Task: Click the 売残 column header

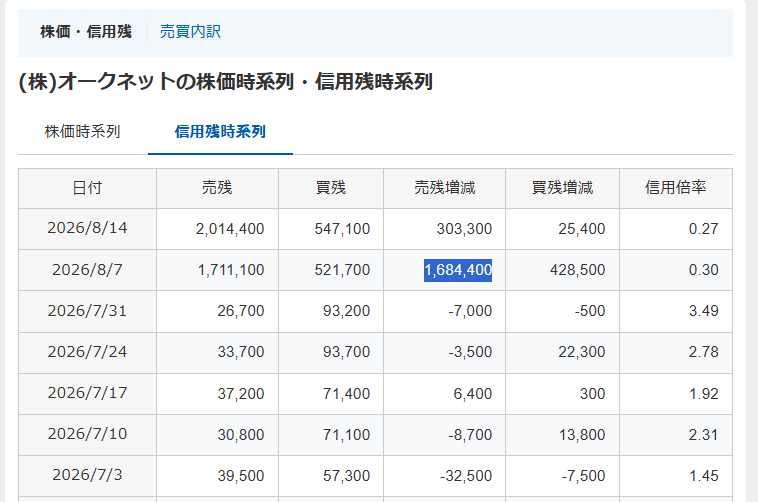Action: tap(217, 188)
